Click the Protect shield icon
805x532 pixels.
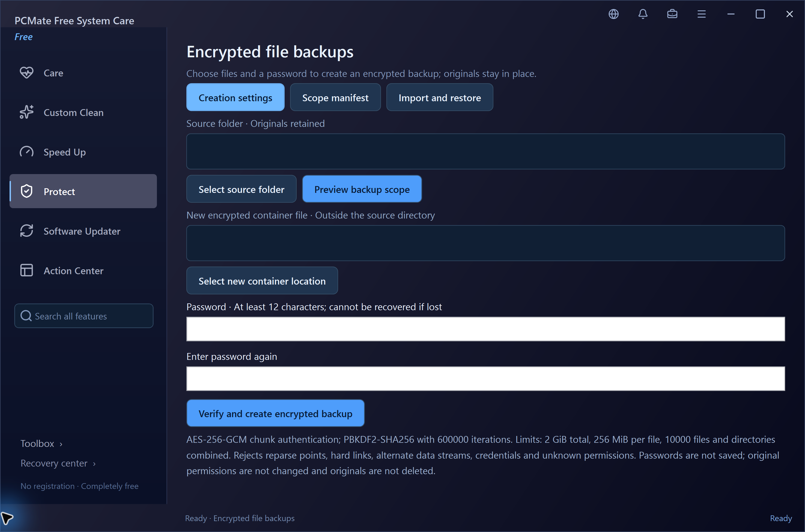[26, 191]
